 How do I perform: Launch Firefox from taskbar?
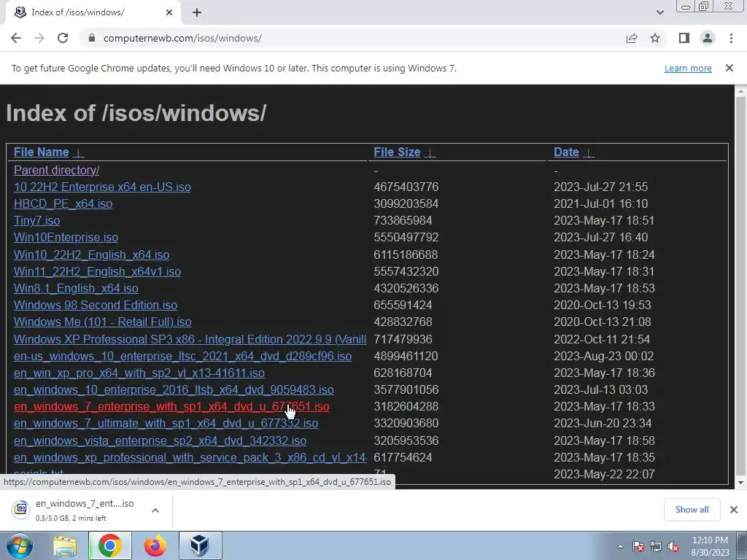[155, 545]
